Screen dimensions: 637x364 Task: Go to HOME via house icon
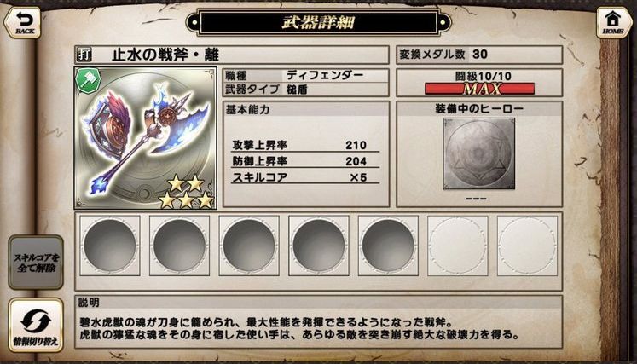pyautogui.click(x=614, y=22)
